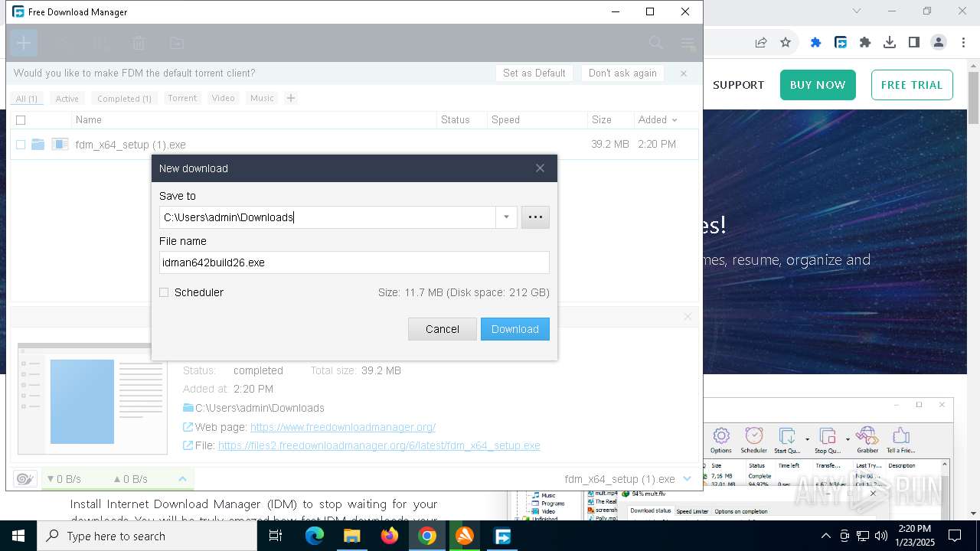Open the C:\Users\admin\Downloads folder path
Image resolution: width=980 pixels, height=551 pixels.
pyautogui.click(x=260, y=408)
